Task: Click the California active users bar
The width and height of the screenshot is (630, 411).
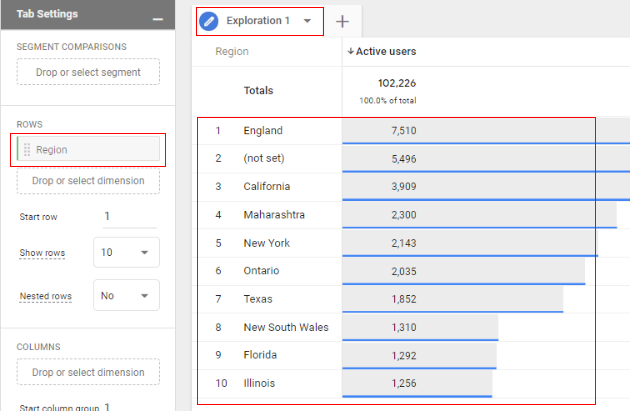Action: [486, 187]
